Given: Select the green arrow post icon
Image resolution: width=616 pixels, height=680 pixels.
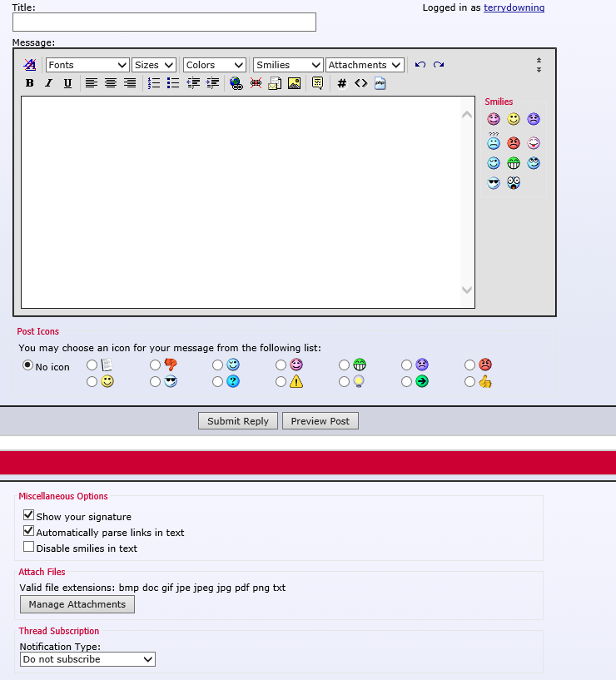Looking at the screenshot, I should pos(406,382).
